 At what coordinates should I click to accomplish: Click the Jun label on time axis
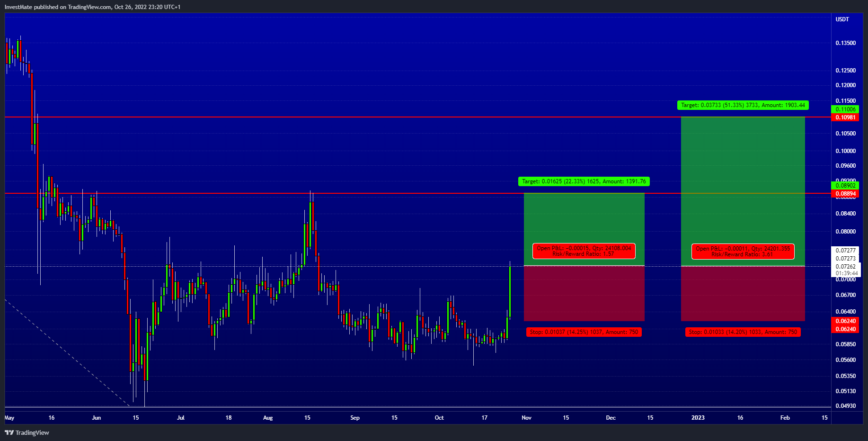tap(97, 418)
